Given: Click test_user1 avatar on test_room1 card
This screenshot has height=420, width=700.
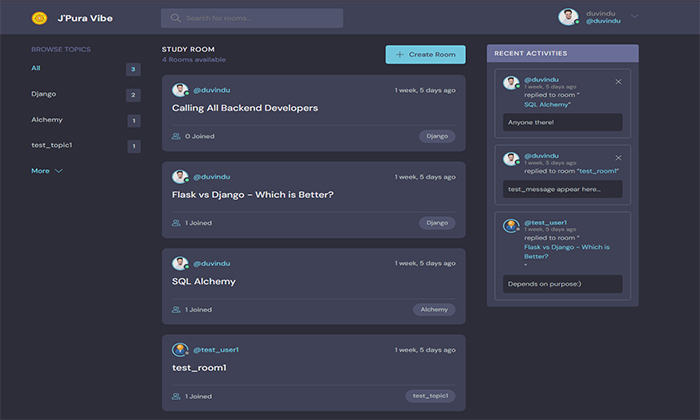Looking at the screenshot, I should (x=180, y=350).
